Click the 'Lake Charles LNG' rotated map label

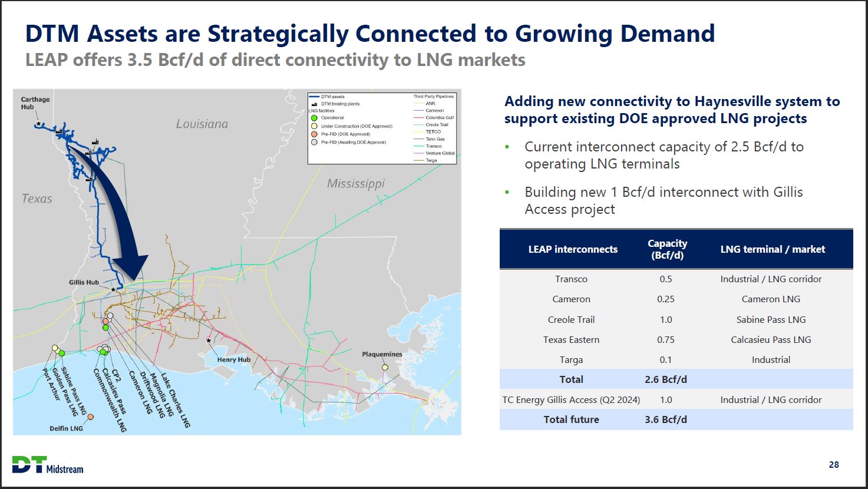[176, 400]
